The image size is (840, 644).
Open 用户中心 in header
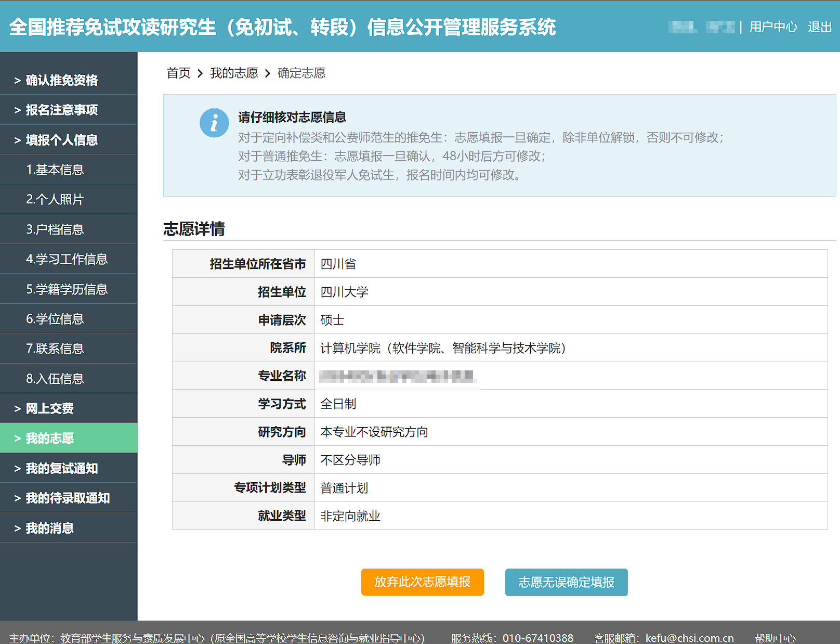click(x=773, y=27)
